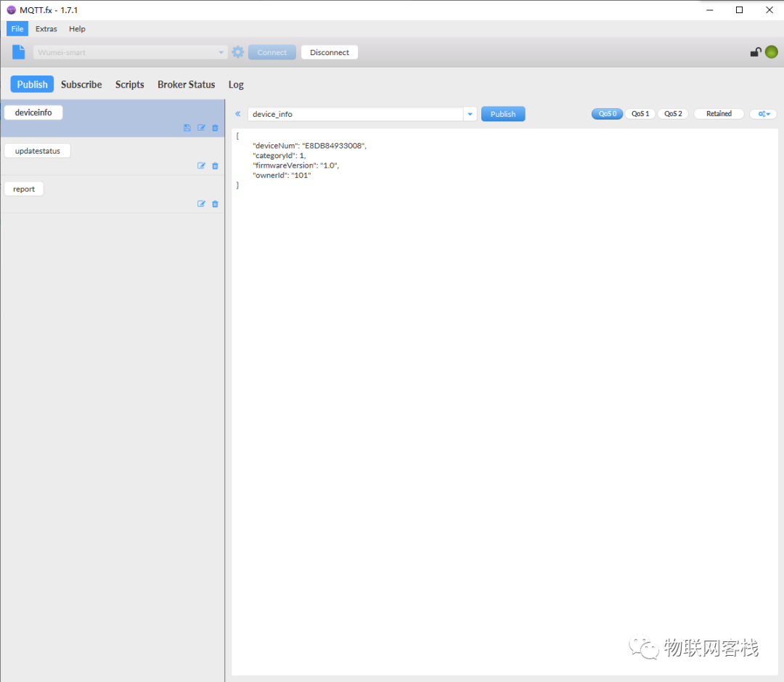Viewport: 784px width, 682px height.
Task: Click the ownerId line in payload
Action: coord(282,176)
